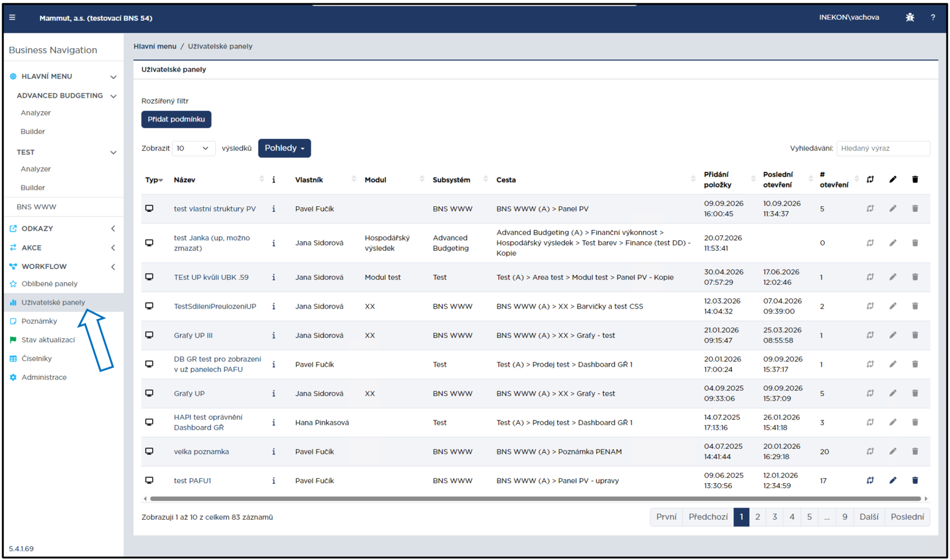Click trash icon for velka poznamka row
This screenshot has width=950, height=560.
(915, 452)
